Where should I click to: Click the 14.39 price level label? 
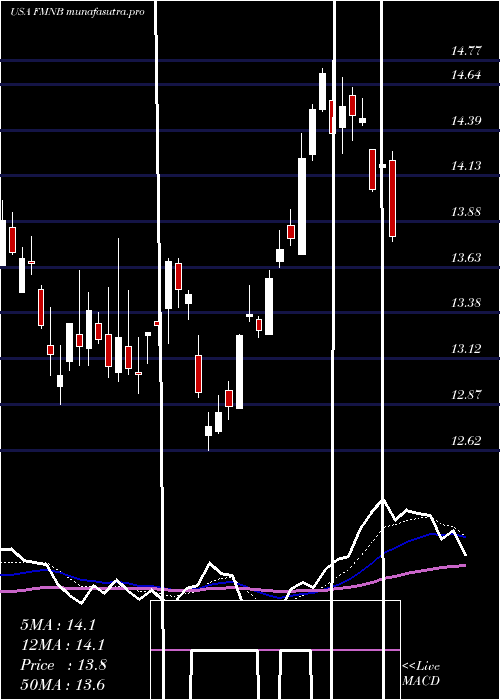466,121
